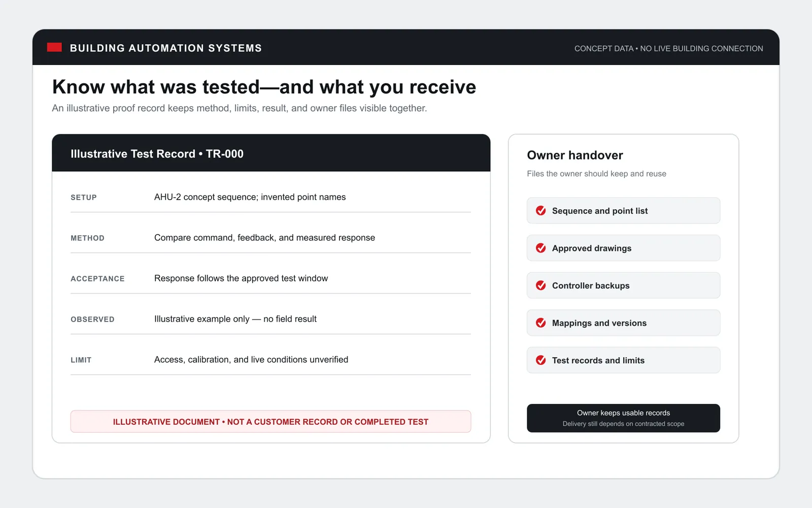Click 'Illustrative example only — no field result'
This screenshot has height=508, width=812.
pos(235,319)
